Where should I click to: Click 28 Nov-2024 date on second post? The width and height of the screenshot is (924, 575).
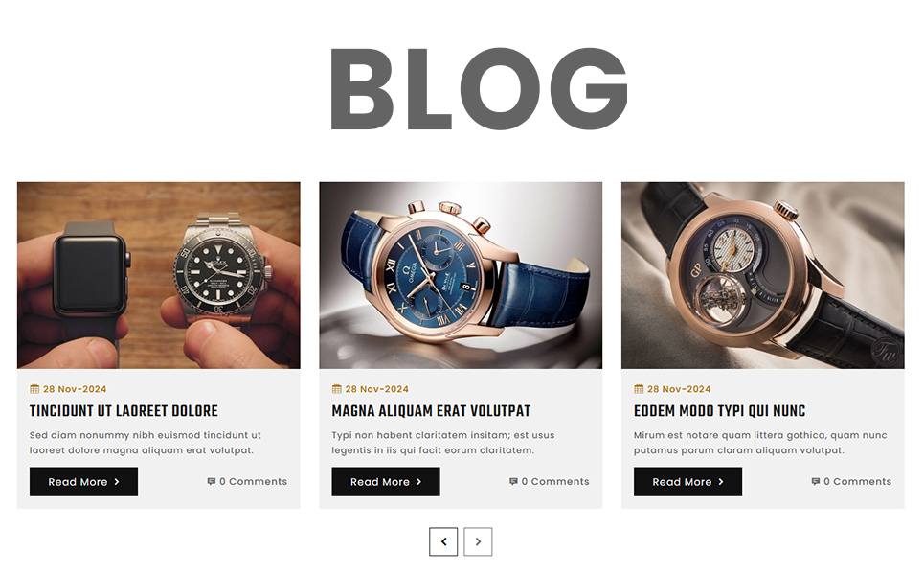[377, 389]
